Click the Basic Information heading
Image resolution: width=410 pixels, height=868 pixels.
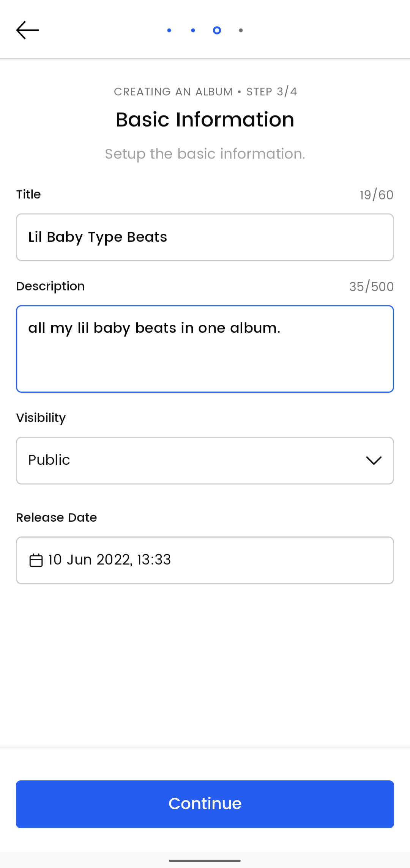(x=205, y=119)
